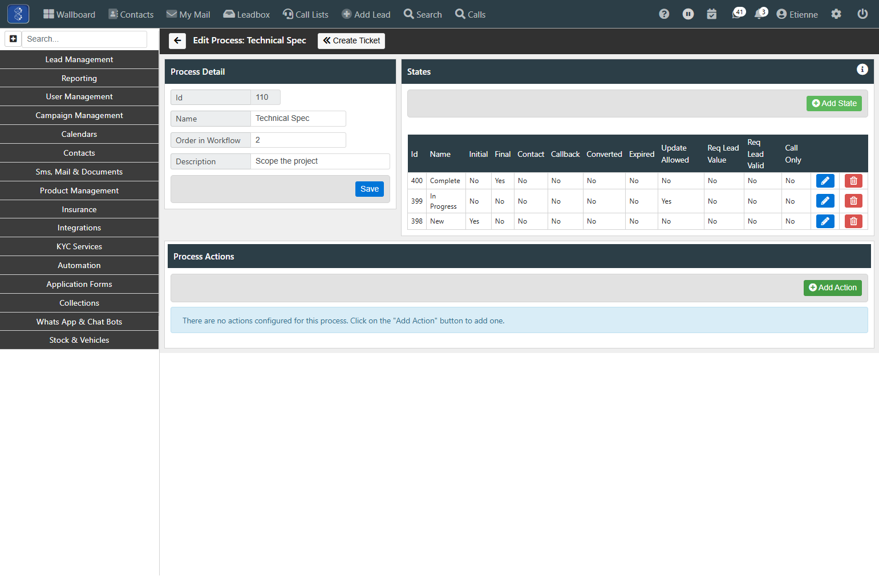Open Wallboard from top navigation
Screen dimensions: 879x588
[x=69, y=14]
